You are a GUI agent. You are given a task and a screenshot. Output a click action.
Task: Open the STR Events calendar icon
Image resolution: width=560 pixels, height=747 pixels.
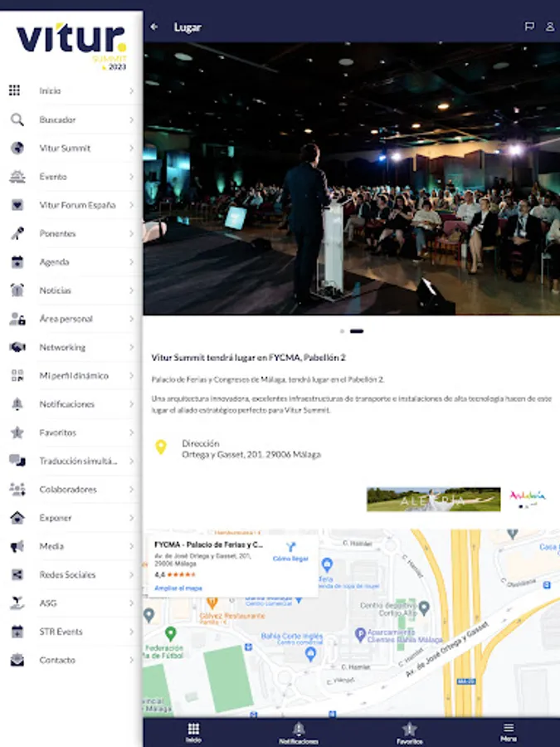[x=17, y=632]
